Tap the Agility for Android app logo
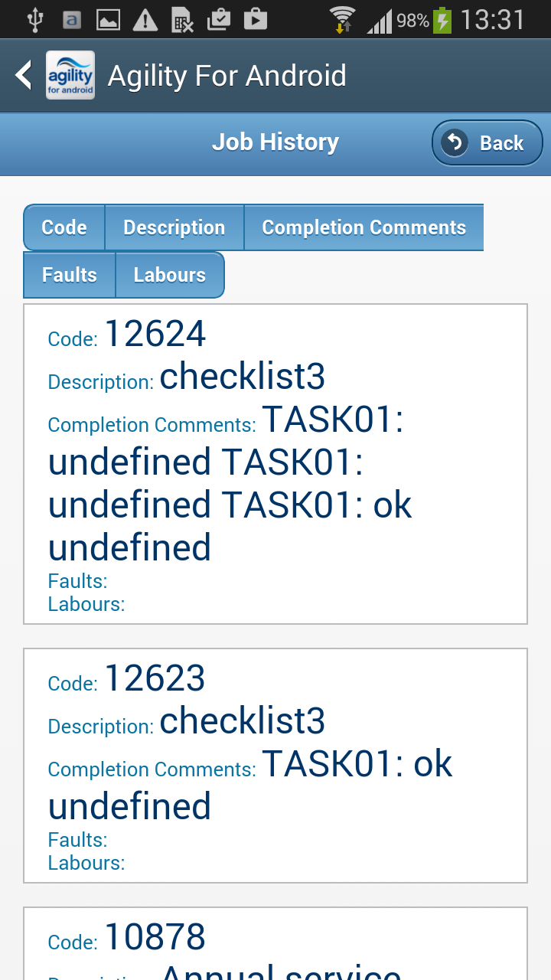This screenshot has height=980, width=551. point(70,75)
